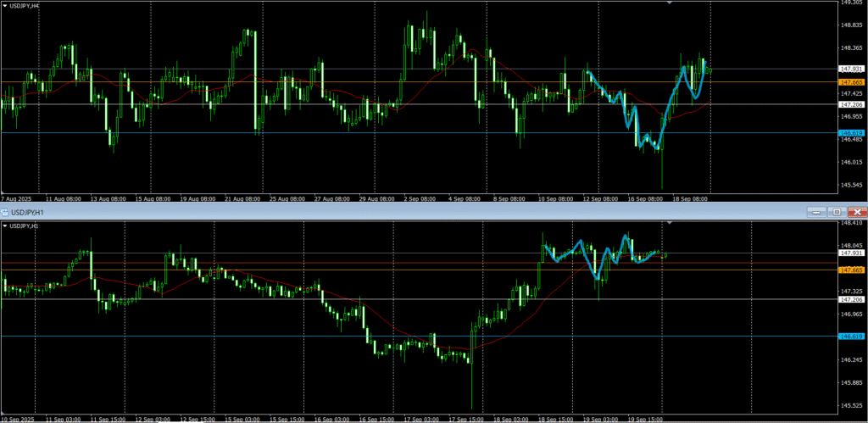Select the orange 147.665 price label on H4 chart

click(850, 82)
